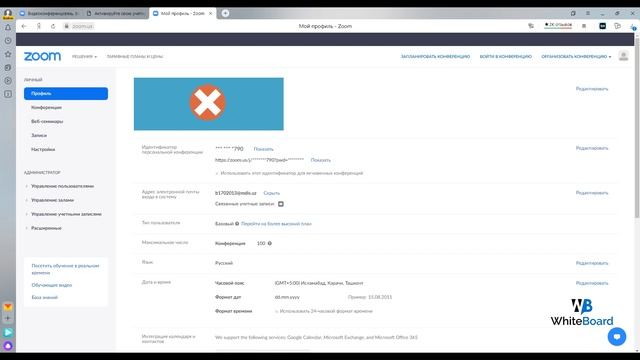Open Конференции in the left menu
Screen dimensions: 640x360
pos(46,107)
